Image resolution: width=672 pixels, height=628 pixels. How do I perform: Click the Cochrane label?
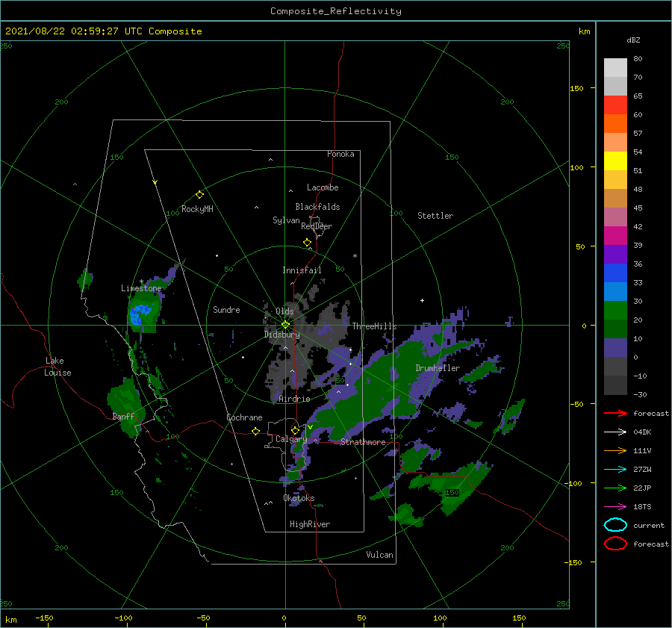(x=244, y=417)
